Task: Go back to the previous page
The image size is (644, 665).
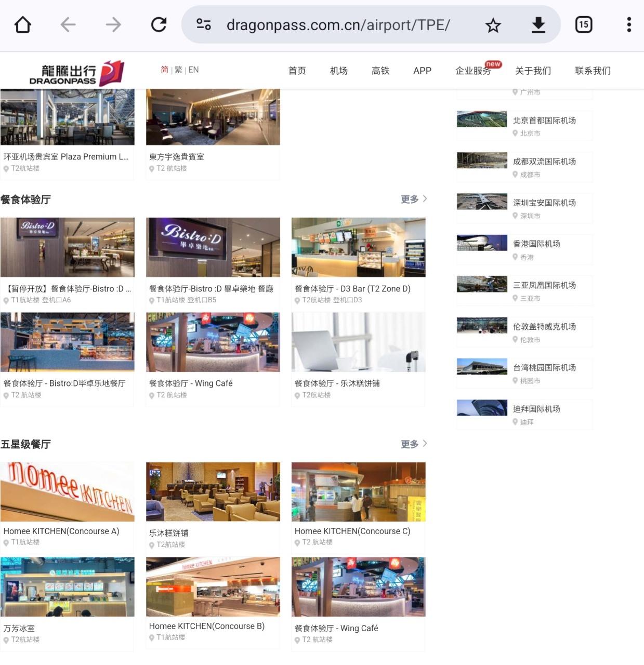Action: (x=68, y=25)
